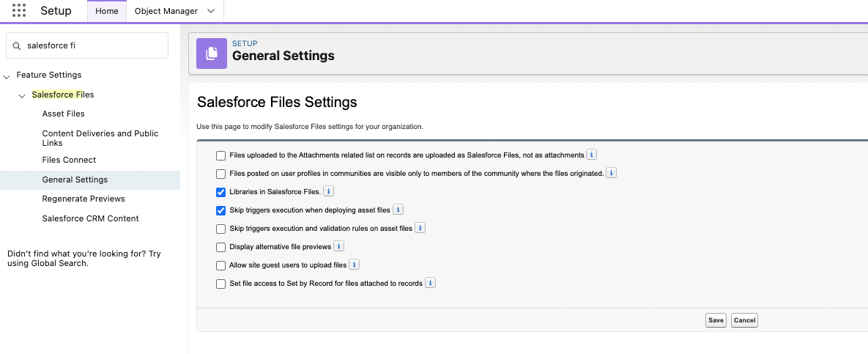
Task: Collapse the Feature Settings section
Action: (7, 75)
